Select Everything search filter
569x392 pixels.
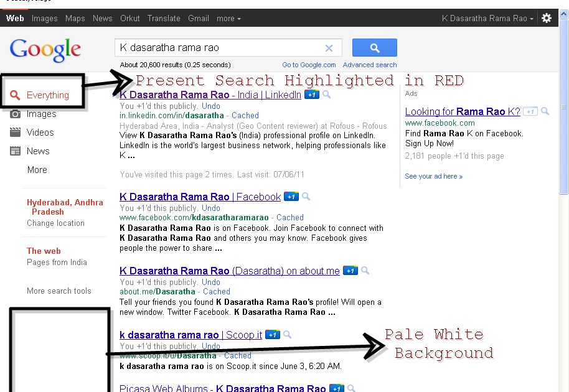[x=47, y=95]
